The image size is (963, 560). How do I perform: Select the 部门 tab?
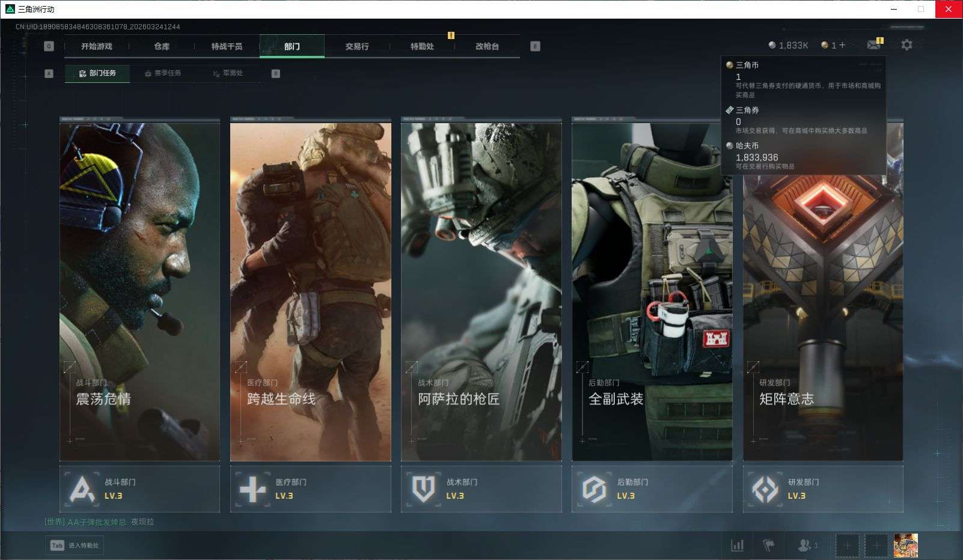tap(292, 46)
